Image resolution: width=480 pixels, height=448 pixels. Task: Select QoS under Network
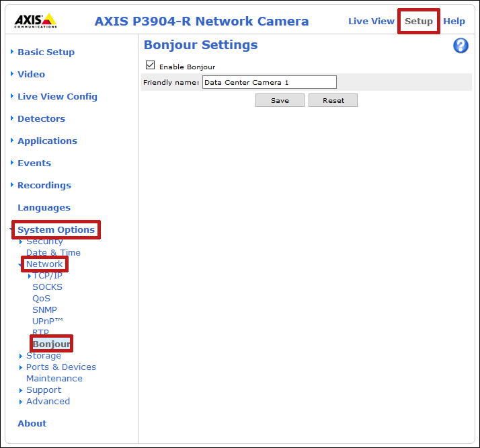click(41, 298)
